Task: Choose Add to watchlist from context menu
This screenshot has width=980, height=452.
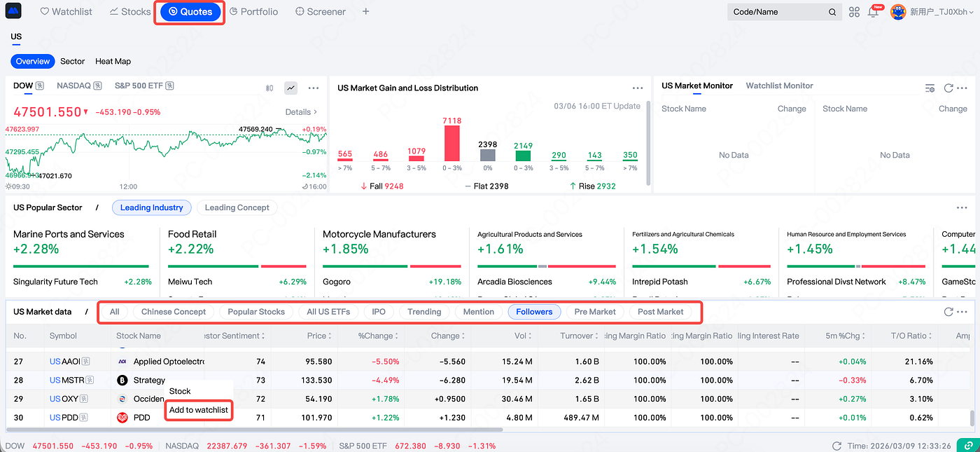Action: (x=199, y=410)
